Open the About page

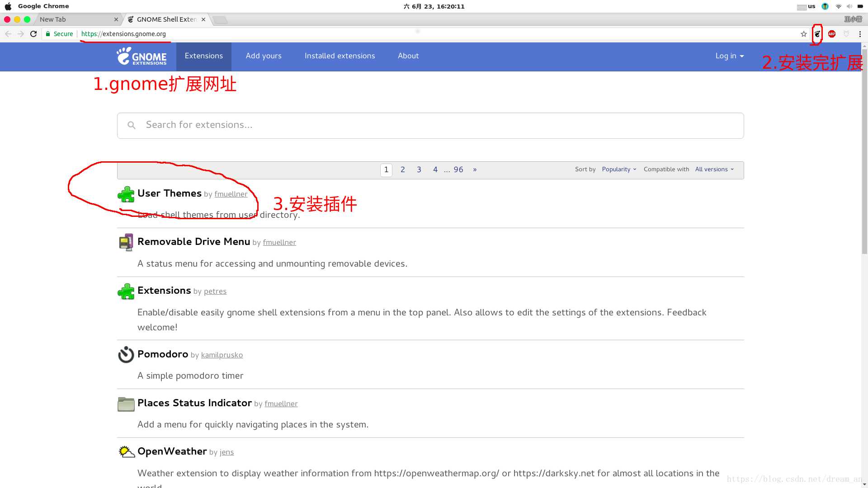pyautogui.click(x=408, y=56)
